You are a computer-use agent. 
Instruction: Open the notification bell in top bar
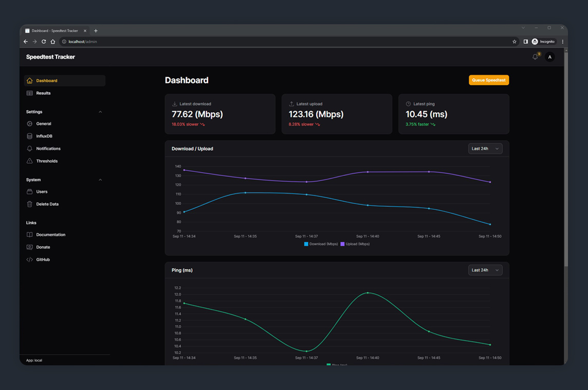pos(535,57)
